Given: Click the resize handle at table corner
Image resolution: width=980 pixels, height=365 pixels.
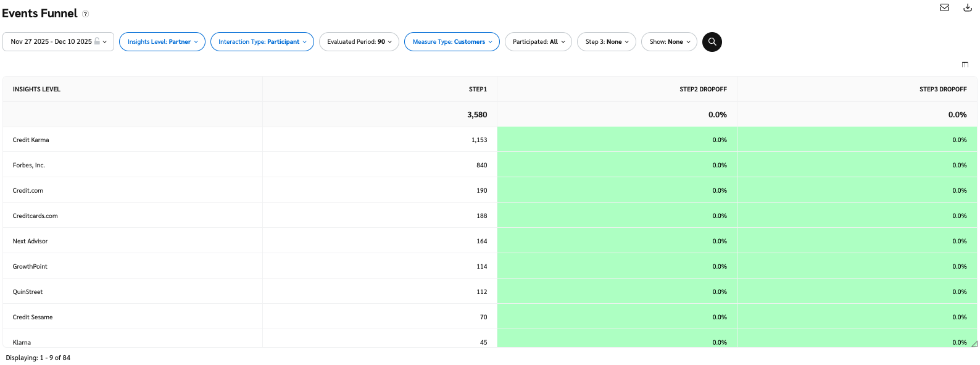Looking at the screenshot, I should [x=974, y=344].
